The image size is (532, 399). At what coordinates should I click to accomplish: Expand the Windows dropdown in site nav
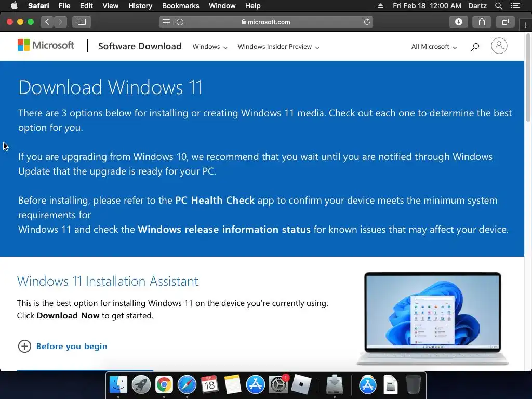[x=210, y=46]
